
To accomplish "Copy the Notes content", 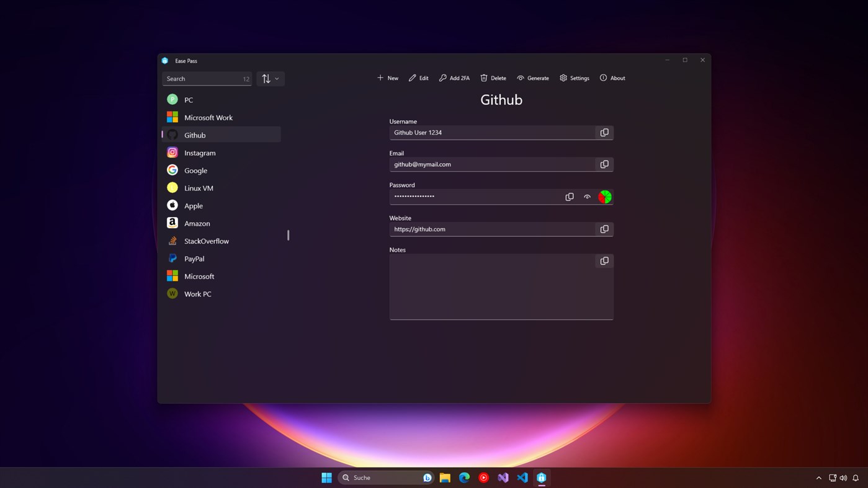I will coord(604,261).
